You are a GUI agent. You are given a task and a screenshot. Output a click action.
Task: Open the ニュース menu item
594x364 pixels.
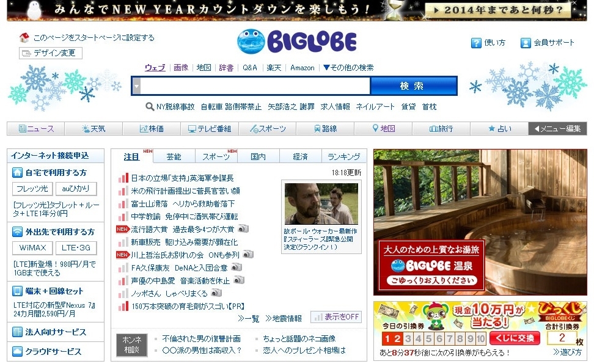(36, 129)
